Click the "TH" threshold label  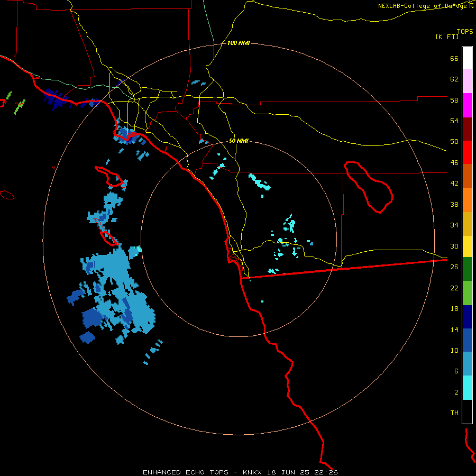tap(454, 413)
